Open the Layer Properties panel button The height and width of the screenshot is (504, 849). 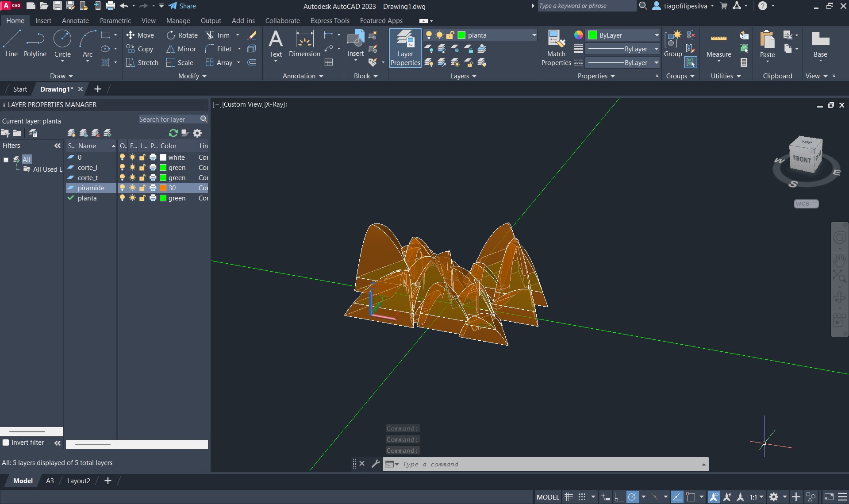coord(405,48)
